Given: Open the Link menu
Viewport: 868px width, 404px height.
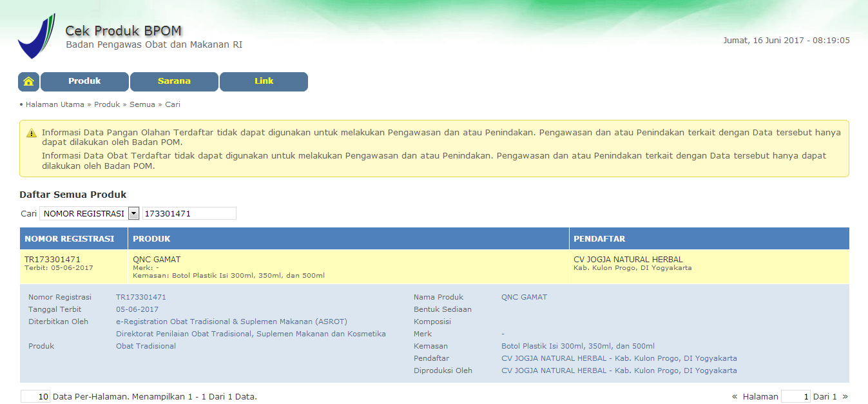Looking at the screenshot, I should [x=264, y=82].
